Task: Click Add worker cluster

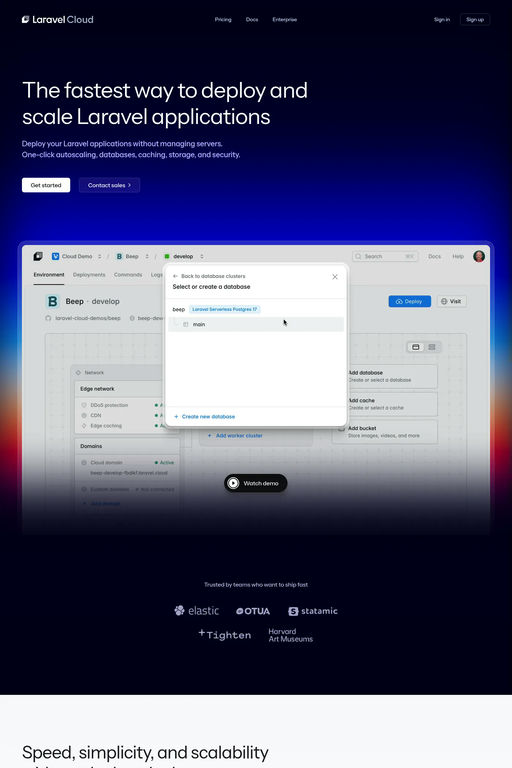Action: 235,435
